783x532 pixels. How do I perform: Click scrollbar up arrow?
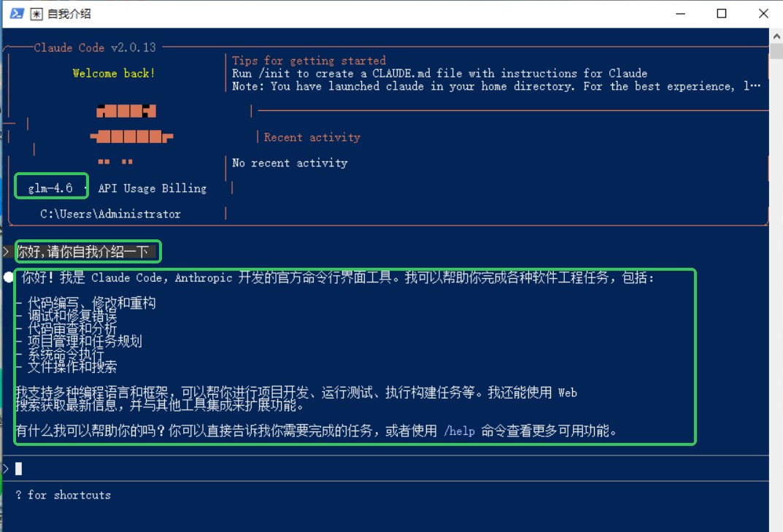tap(776, 36)
